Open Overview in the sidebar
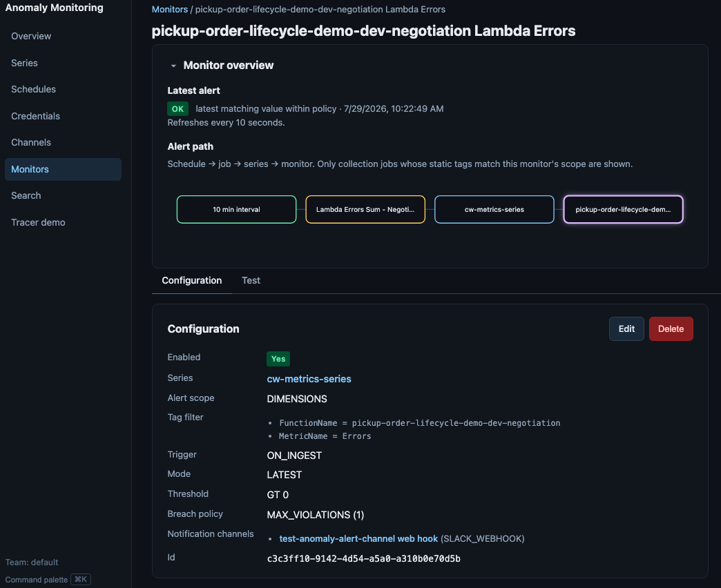 coord(31,37)
